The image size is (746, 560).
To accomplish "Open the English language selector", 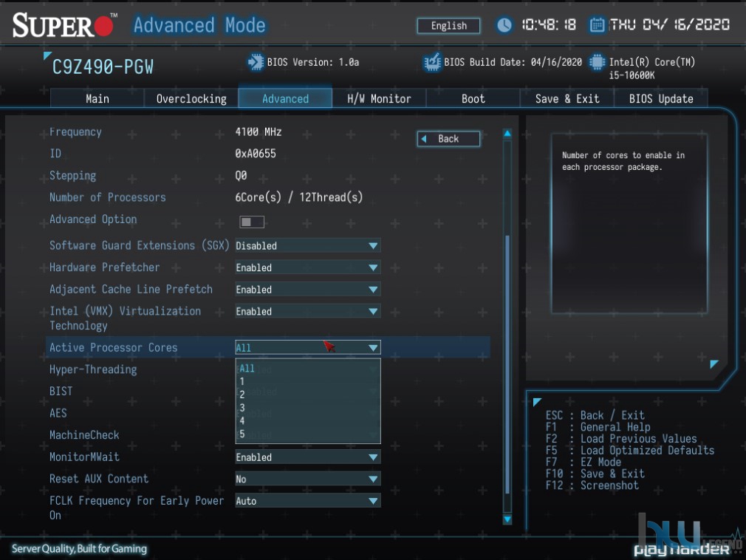I will [448, 26].
